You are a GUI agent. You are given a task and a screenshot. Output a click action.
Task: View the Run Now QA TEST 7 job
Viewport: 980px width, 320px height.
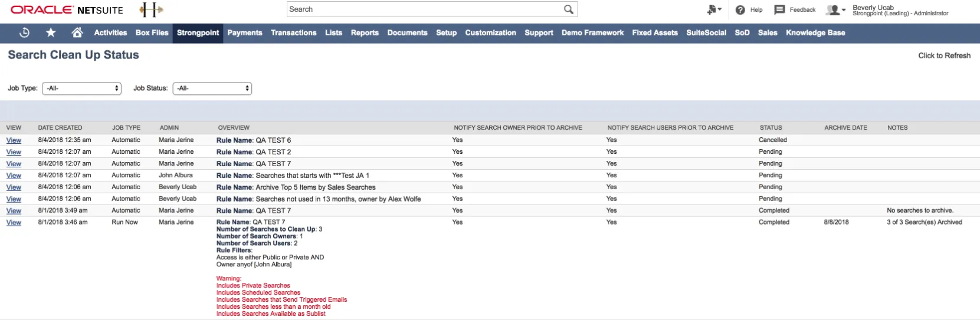14,223
